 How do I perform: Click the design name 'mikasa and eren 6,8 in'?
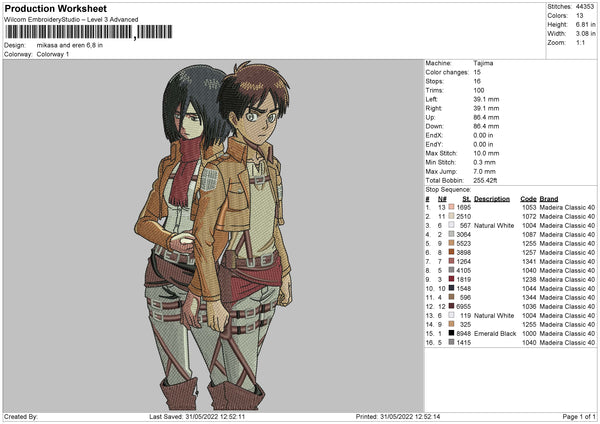pos(70,45)
